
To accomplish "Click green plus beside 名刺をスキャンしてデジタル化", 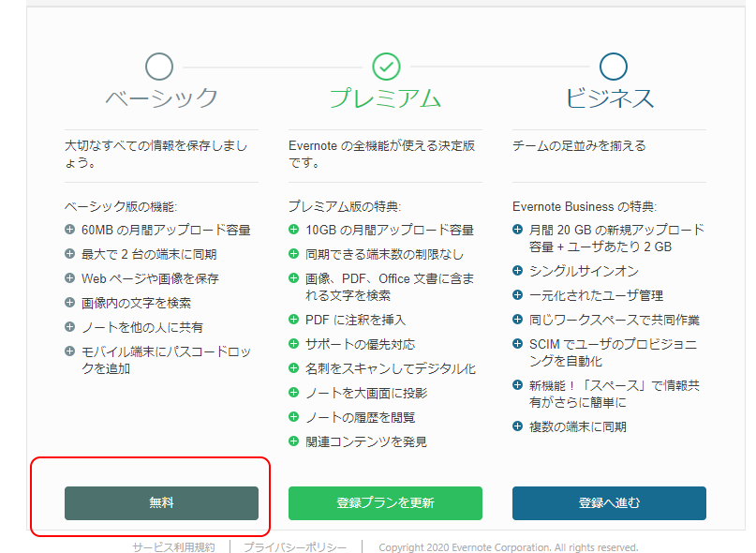I will (293, 367).
